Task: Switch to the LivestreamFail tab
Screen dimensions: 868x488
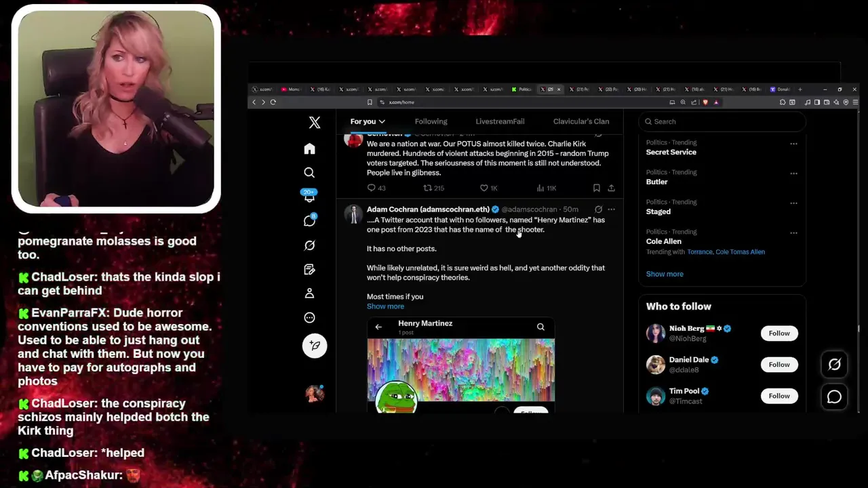Action: pos(500,121)
